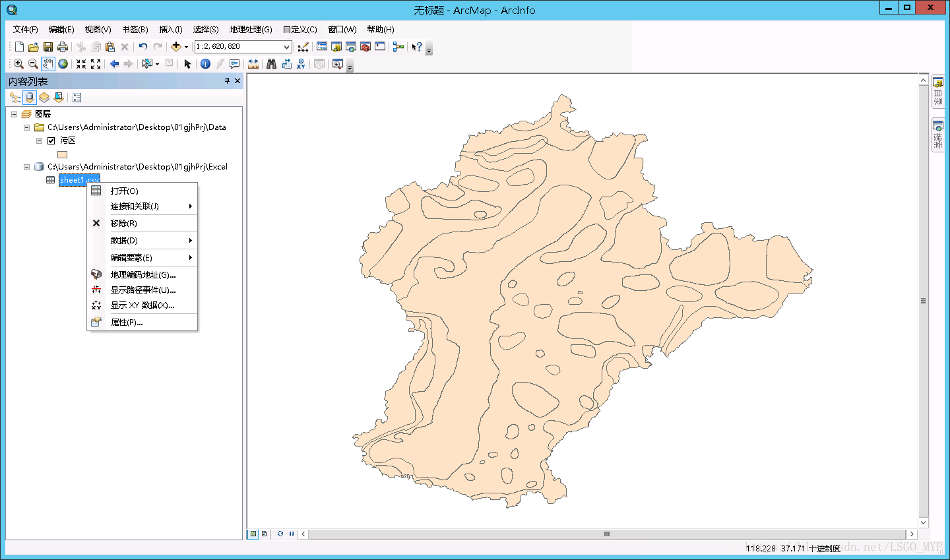Print the map using the printer icon
The width and height of the screenshot is (950, 560).
(63, 47)
